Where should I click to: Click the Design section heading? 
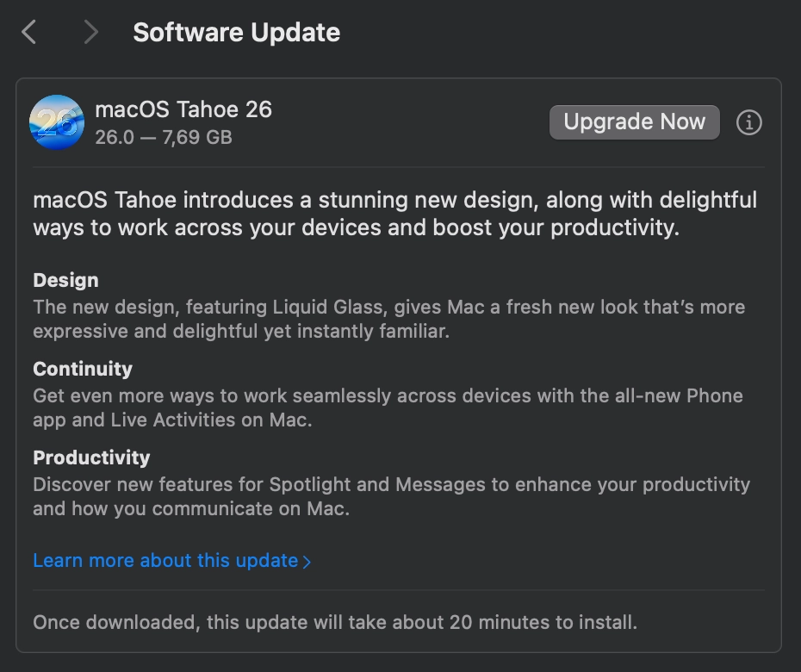coord(66,281)
